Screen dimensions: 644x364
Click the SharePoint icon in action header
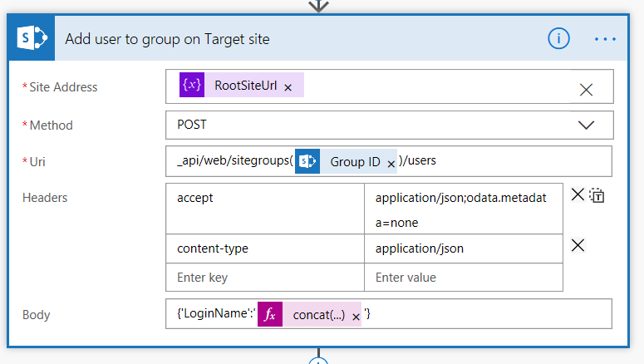31,39
